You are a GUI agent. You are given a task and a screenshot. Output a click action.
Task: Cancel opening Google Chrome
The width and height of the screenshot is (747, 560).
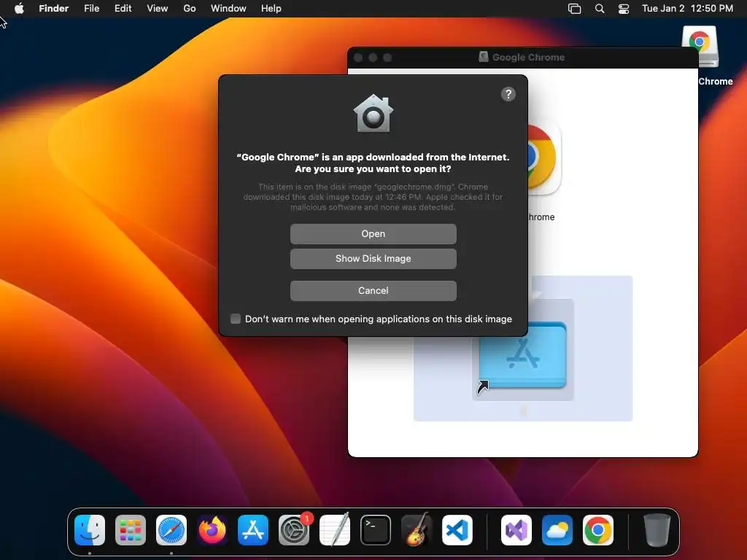[373, 290]
